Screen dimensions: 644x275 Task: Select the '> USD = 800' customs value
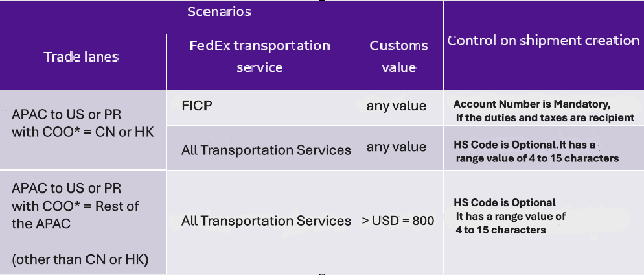(x=398, y=221)
